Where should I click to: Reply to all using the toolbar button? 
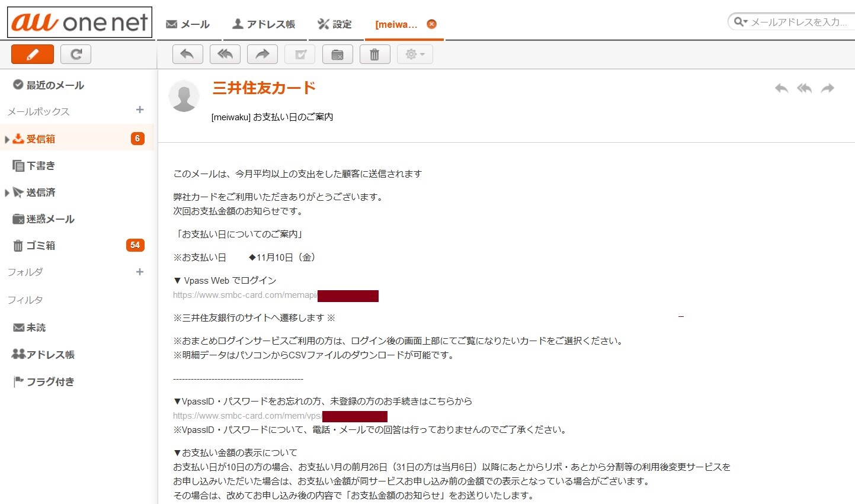(225, 54)
